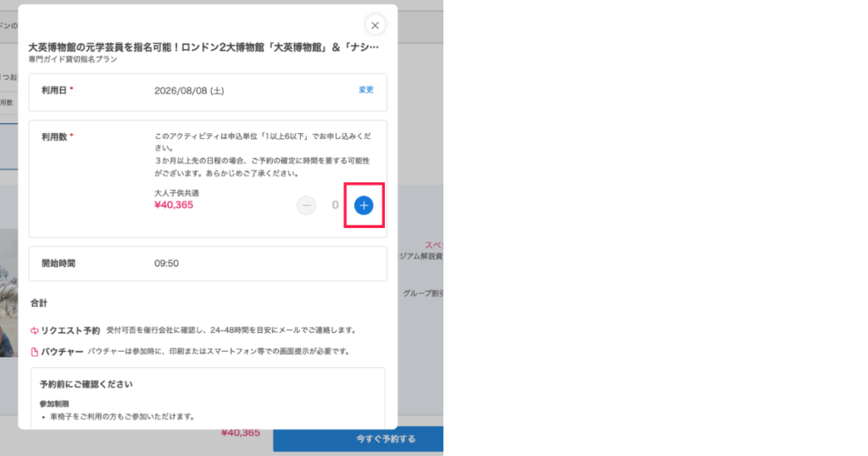Click 予約前にご確認ください heading
Viewport: 868px width, 456px height.
86,384
